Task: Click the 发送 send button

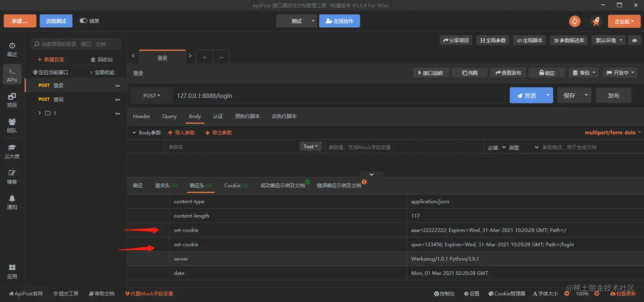Action: click(526, 96)
